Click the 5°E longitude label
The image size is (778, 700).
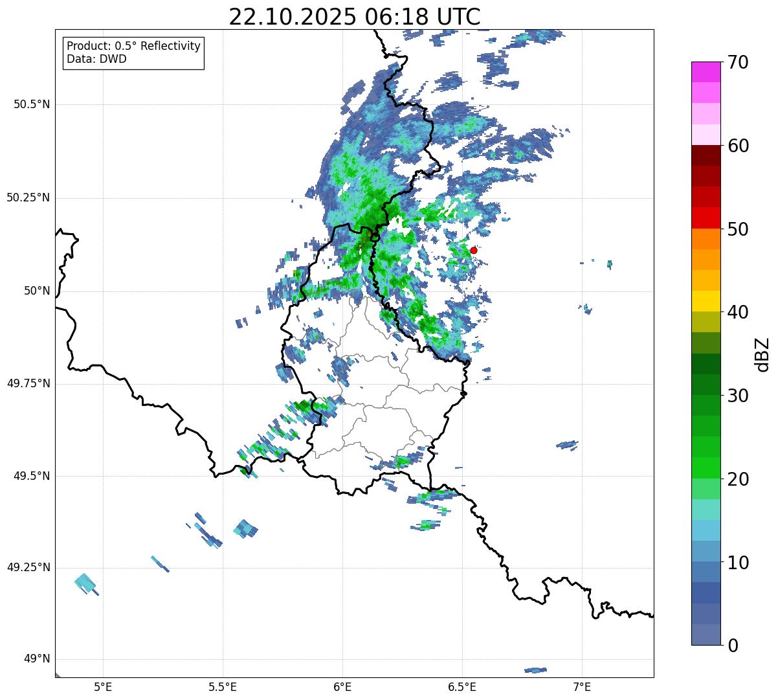point(103,687)
